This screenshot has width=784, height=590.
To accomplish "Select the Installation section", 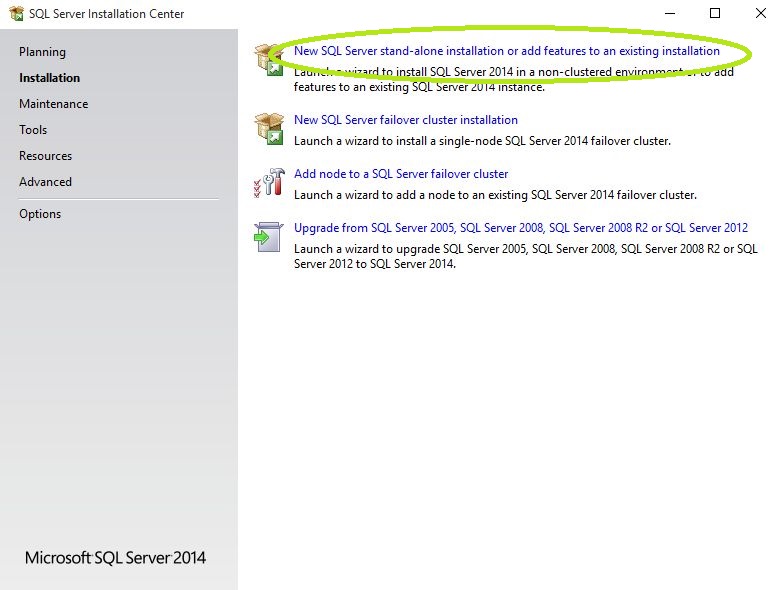I will click(50, 78).
